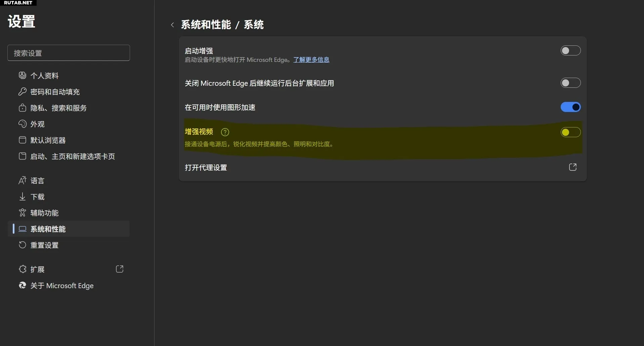Click the 个人资料 profile icon

click(22, 75)
